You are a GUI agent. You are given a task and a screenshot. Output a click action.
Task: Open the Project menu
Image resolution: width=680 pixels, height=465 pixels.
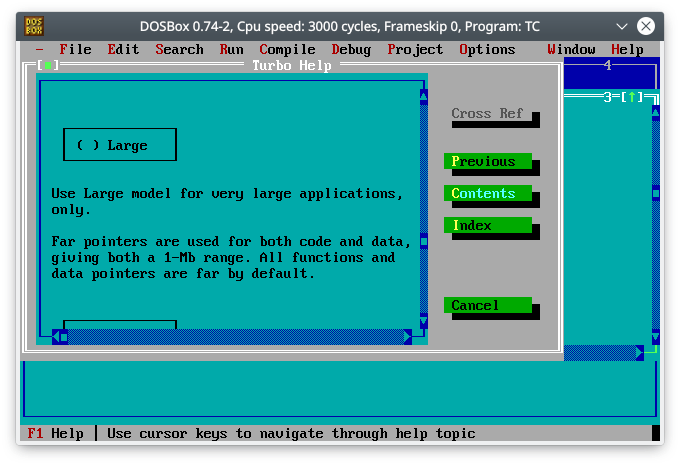point(415,49)
